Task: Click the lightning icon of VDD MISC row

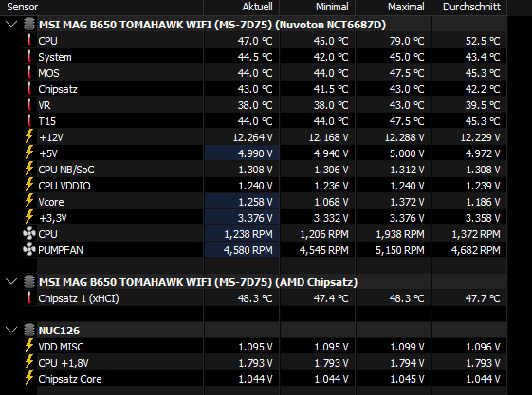Action: (29, 346)
